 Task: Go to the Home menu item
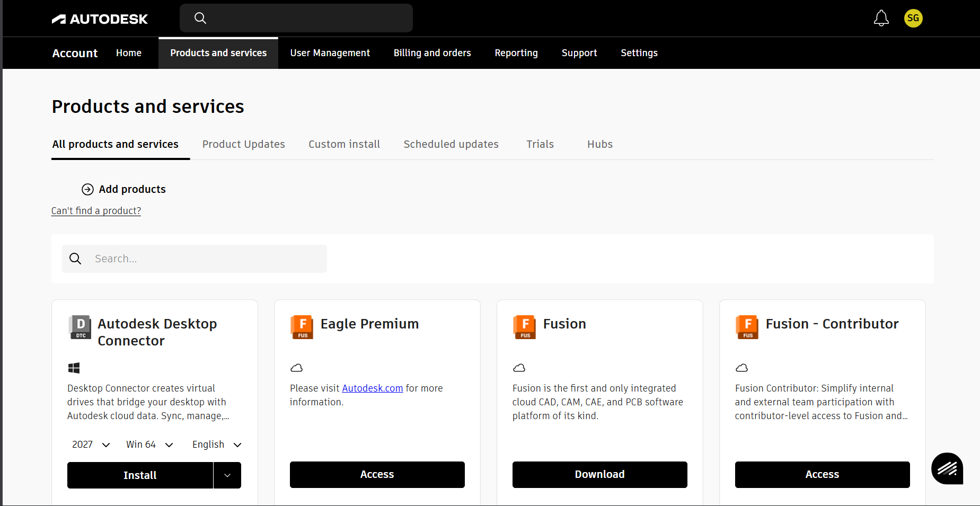[129, 53]
